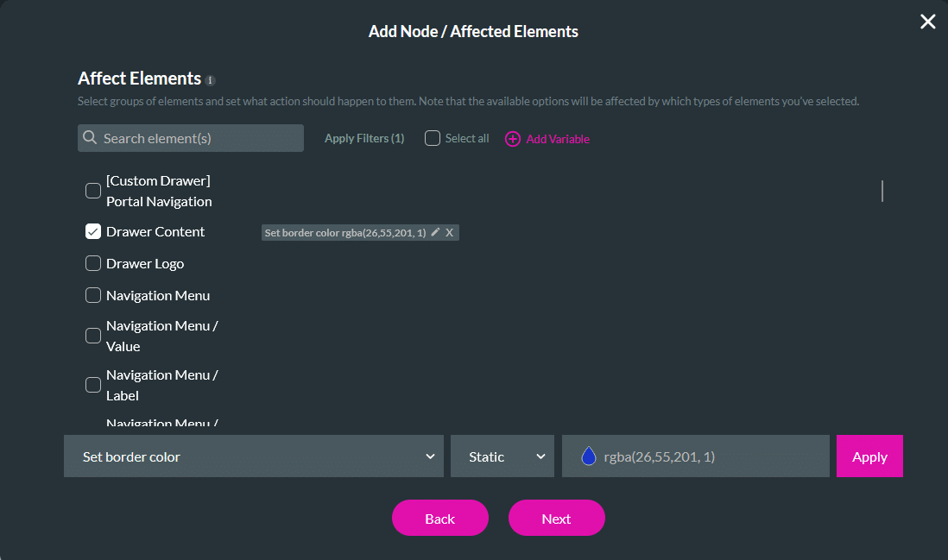Click the plus icon next to Add Variable
Viewport: 948px width, 560px height.
coord(513,138)
